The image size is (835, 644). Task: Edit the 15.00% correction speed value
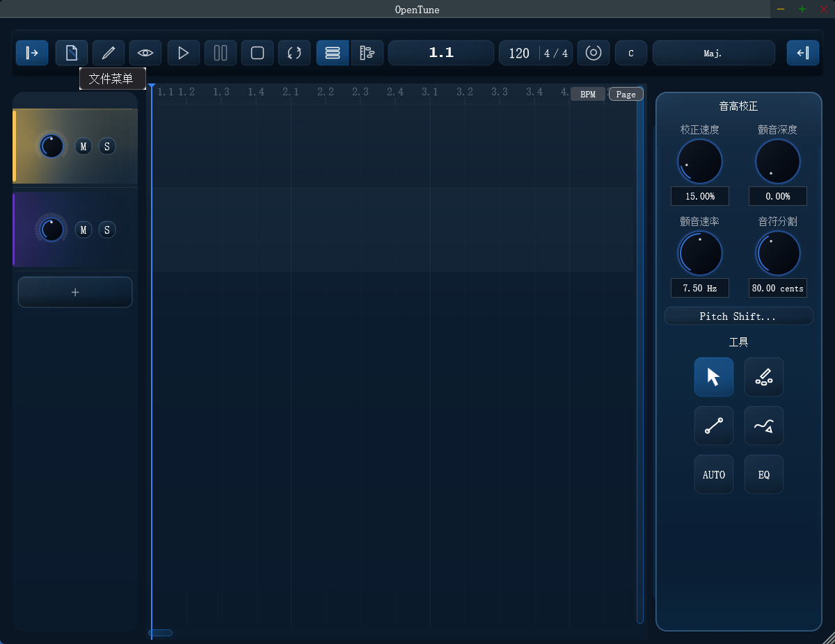[x=700, y=196]
